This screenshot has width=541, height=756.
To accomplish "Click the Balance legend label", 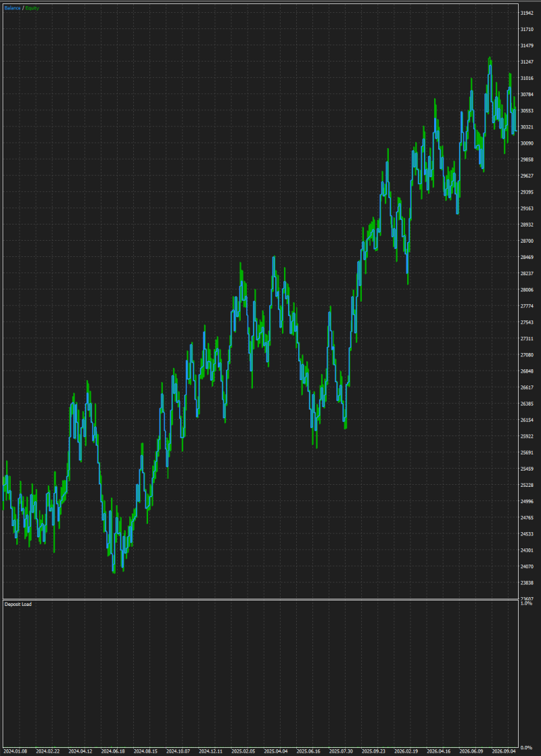I will pos(13,8).
